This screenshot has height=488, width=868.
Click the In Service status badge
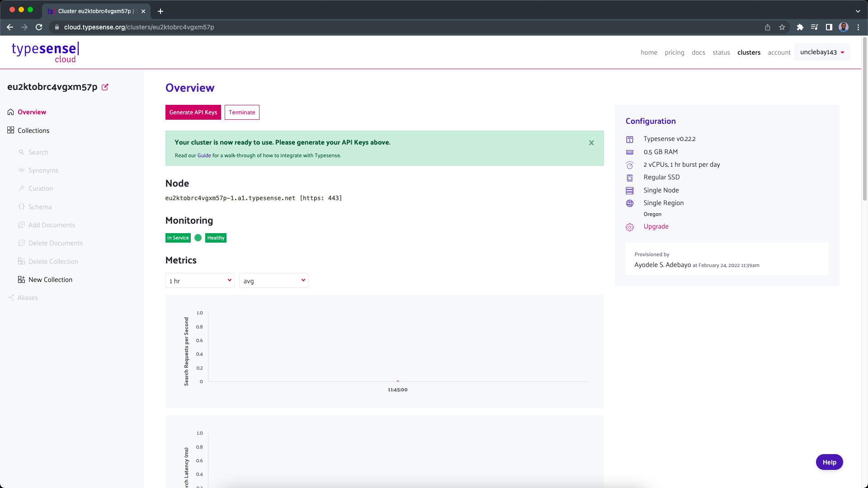(x=178, y=238)
